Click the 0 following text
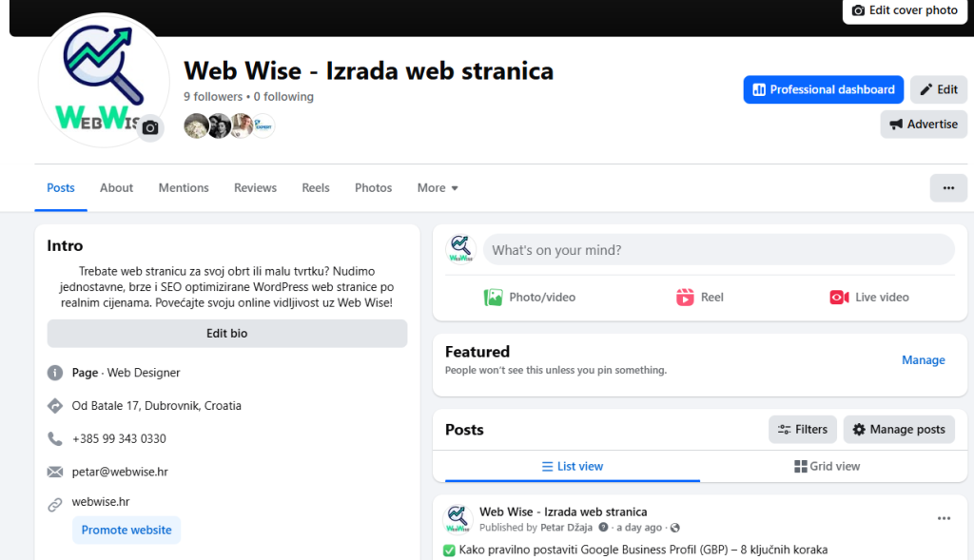Screen dimensions: 974x560 click(x=283, y=97)
